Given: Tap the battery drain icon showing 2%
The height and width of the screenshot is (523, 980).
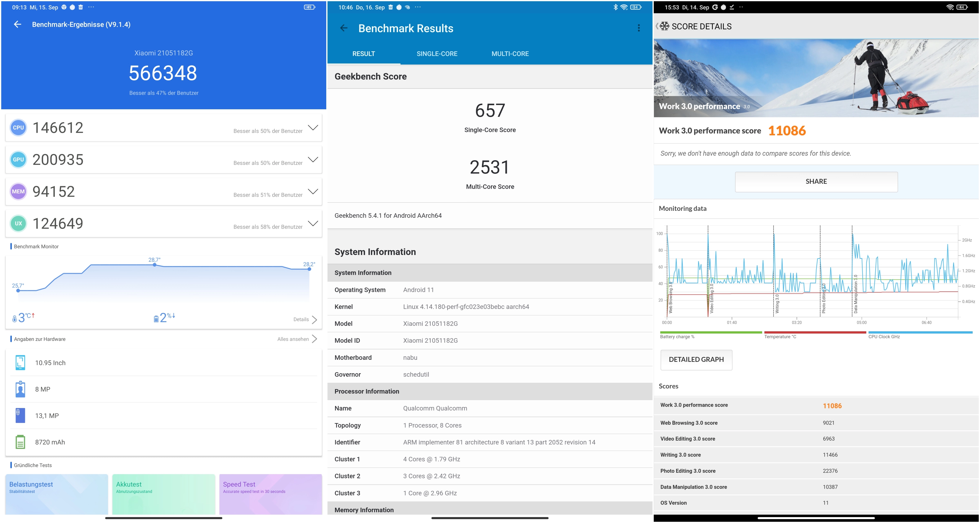Looking at the screenshot, I should [x=156, y=319].
